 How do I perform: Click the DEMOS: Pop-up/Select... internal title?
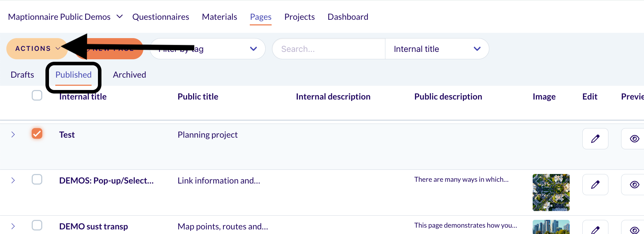tap(106, 180)
